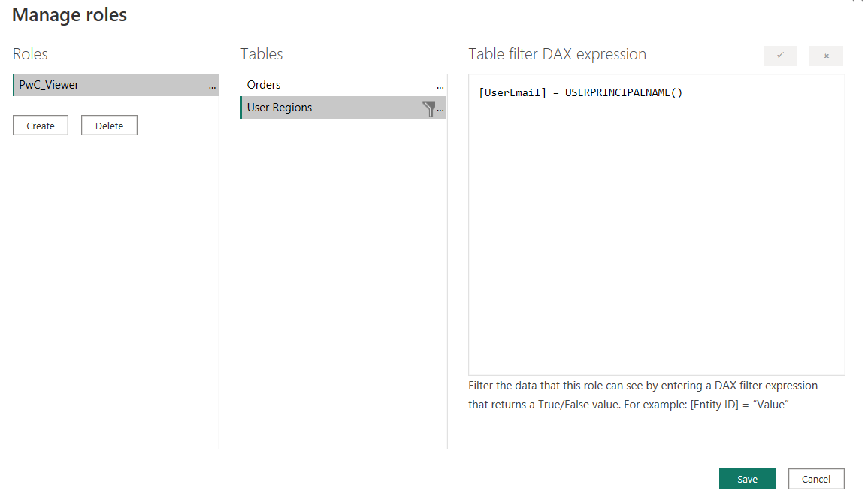Image resolution: width=868 pixels, height=500 pixels.
Task: Open the ellipsis menu for User Regions
Action: (441, 109)
